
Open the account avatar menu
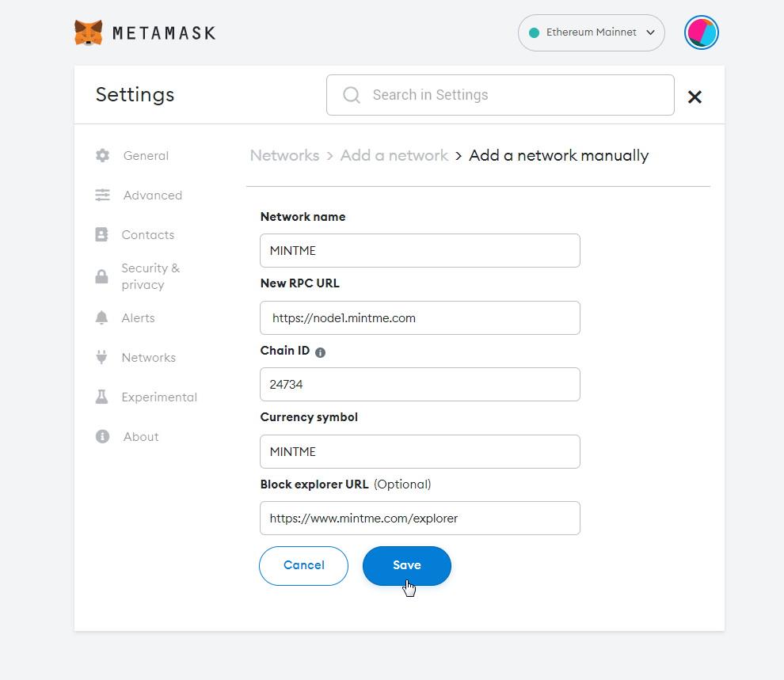click(x=701, y=33)
